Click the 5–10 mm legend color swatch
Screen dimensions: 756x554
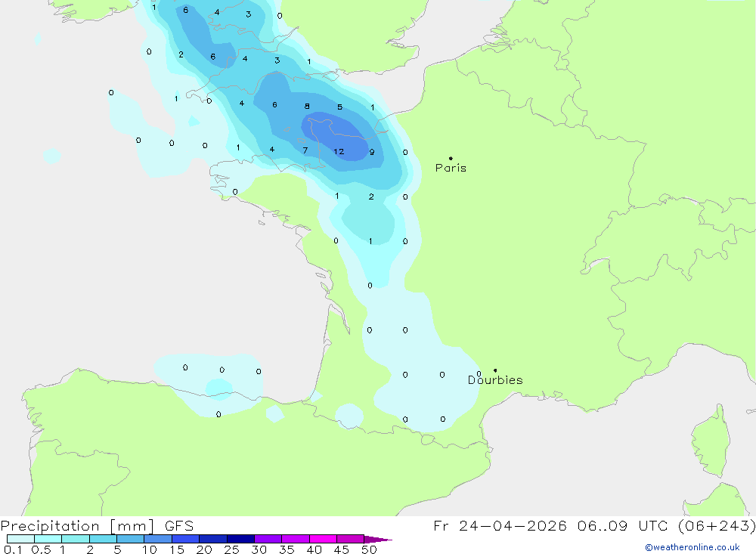[x=131, y=539]
